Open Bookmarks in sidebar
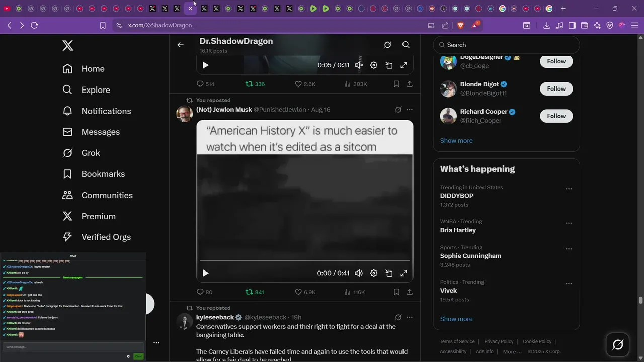 pyautogui.click(x=94, y=174)
